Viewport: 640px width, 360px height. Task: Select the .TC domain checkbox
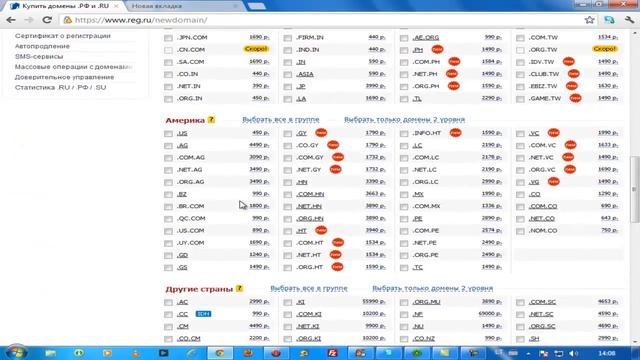tap(404, 268)
